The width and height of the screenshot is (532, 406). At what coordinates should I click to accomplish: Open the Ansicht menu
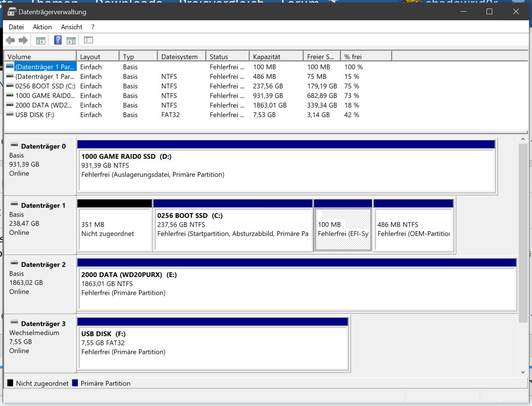click(72, 27)
